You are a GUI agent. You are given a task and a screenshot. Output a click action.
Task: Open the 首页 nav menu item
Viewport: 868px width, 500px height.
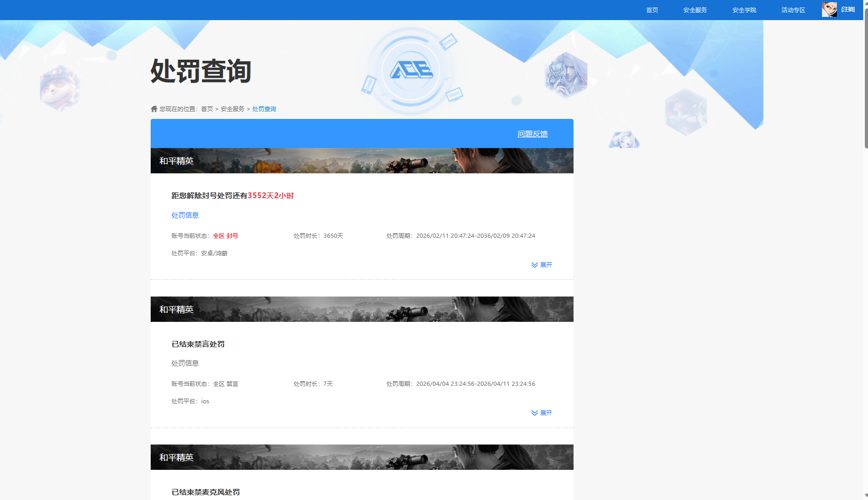pyautogui.click(x=652, y=10)
